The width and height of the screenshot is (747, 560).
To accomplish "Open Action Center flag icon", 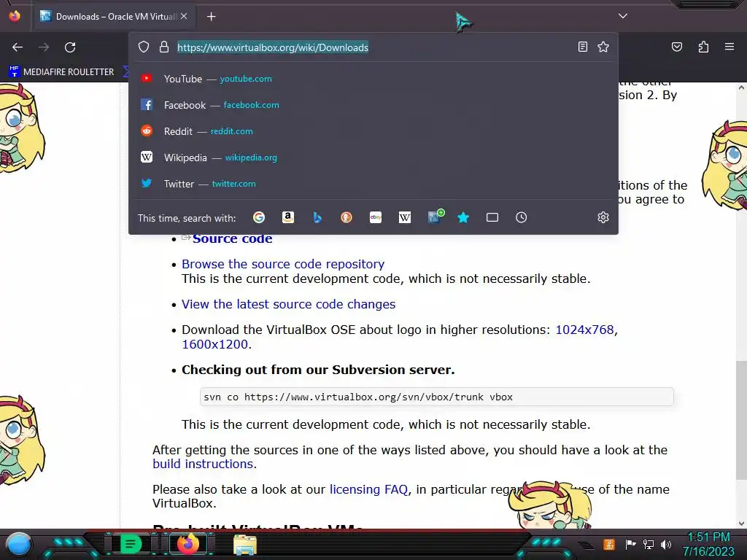I will (631, 544).
